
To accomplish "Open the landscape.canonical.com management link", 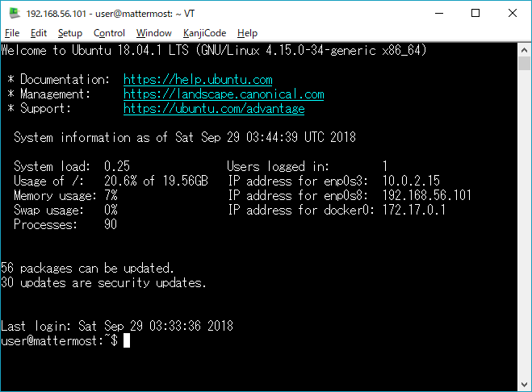I will [224, 94].
